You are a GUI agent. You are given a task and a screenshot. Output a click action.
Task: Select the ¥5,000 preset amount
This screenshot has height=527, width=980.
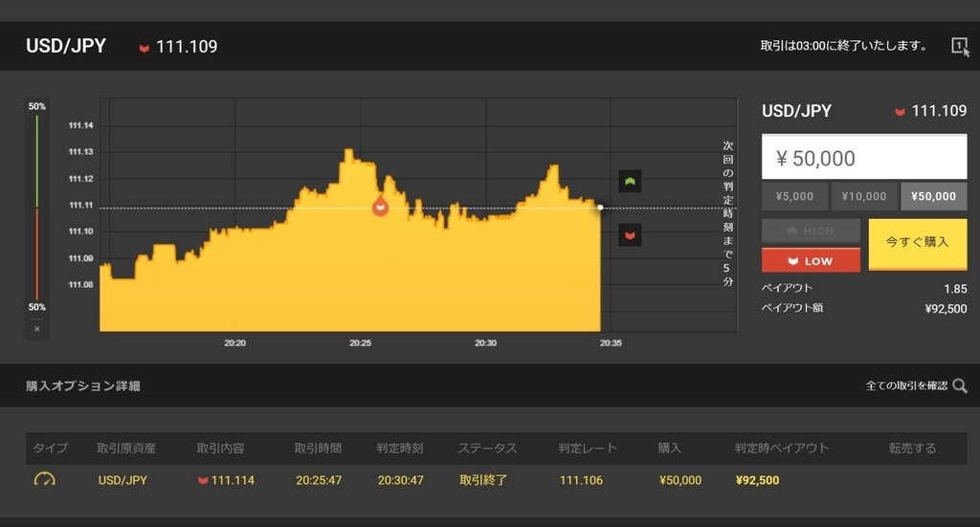pos(794,196)
